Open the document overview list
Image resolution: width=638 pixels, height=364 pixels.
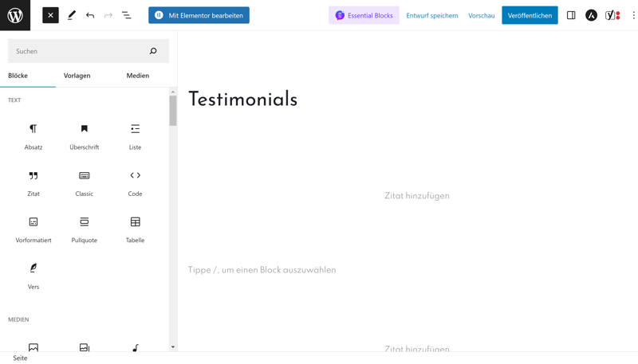click(x=127, y=15)
